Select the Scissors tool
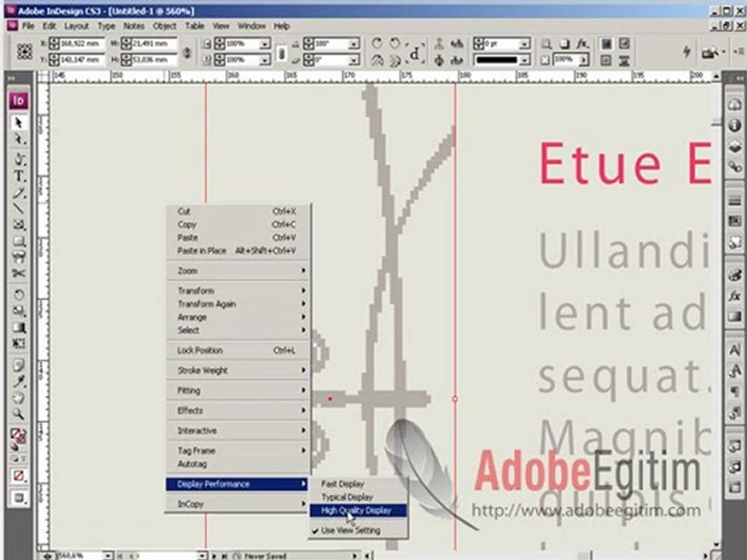The height and width of the screenshot is (560, 747). click(x=19, y=273)
